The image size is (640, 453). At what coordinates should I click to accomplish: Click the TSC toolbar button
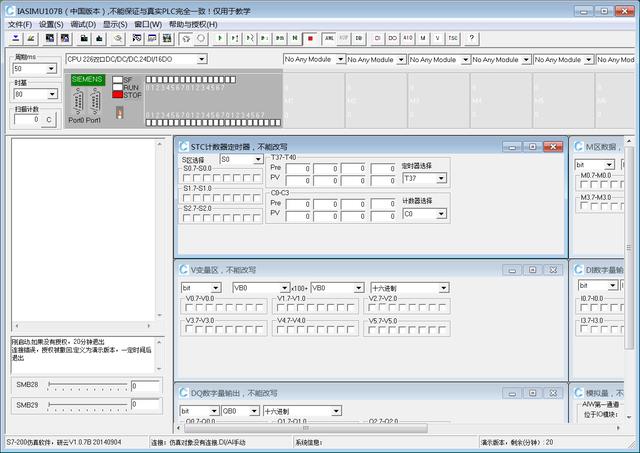point(453,38)
